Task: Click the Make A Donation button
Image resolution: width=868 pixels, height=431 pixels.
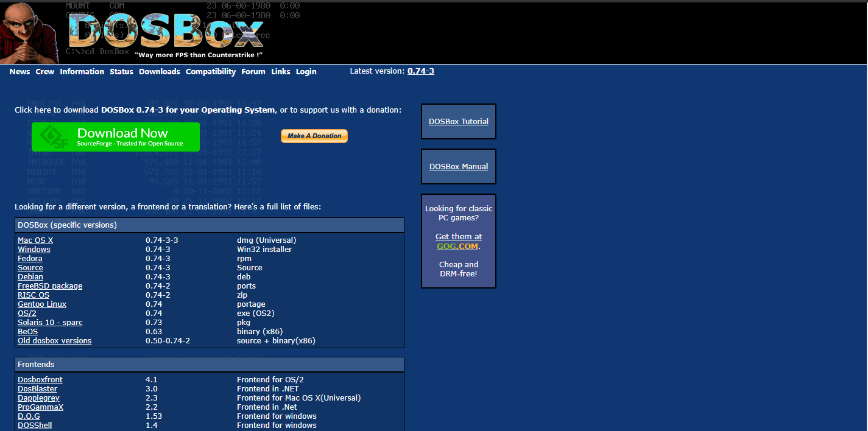Action: click(314, 136)
